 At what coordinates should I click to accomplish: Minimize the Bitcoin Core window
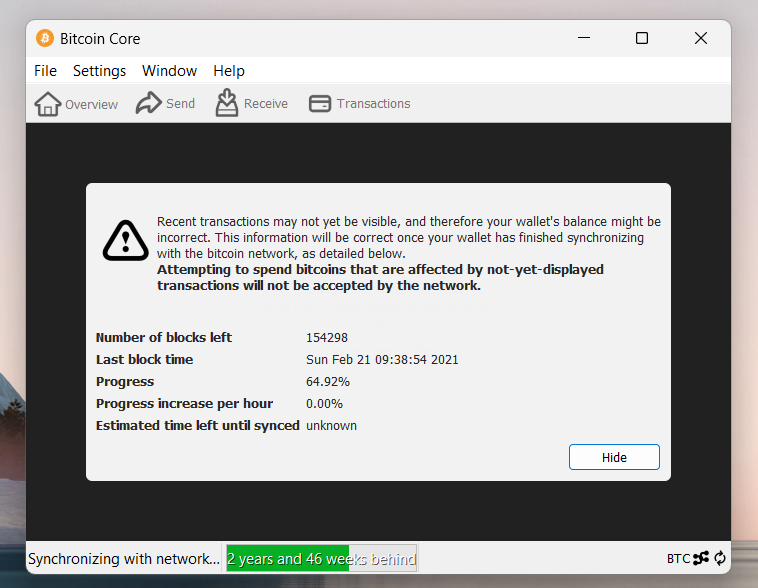coord(584,38)
